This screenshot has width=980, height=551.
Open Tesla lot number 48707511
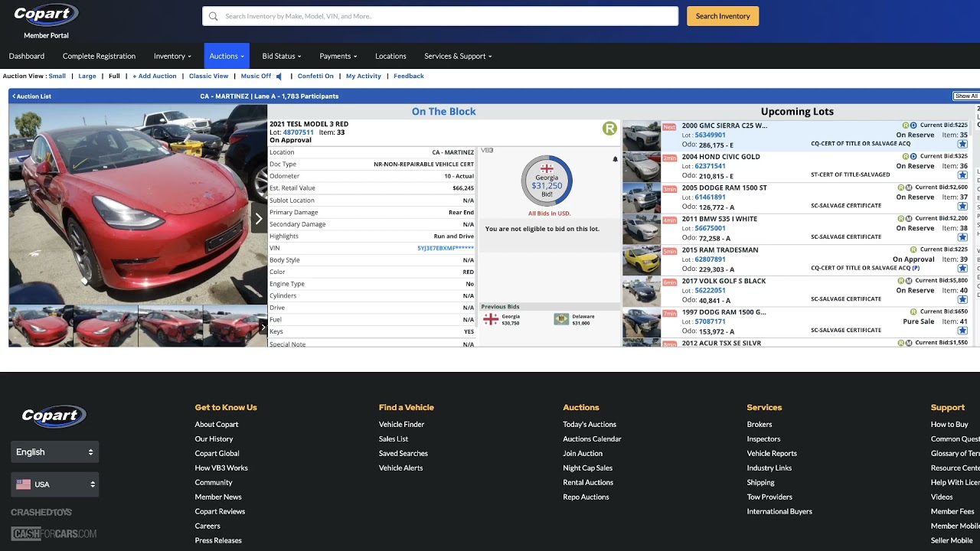(x=299, y=132)
